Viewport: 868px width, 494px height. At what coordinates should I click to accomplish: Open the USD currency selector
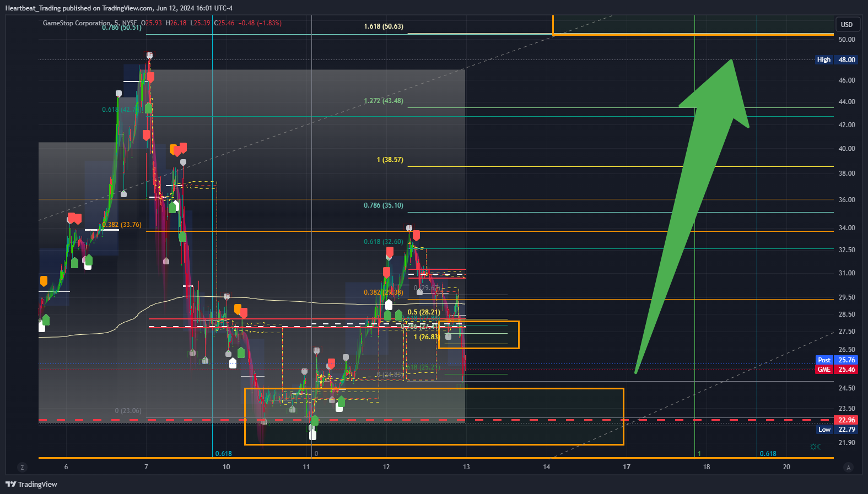847,24
